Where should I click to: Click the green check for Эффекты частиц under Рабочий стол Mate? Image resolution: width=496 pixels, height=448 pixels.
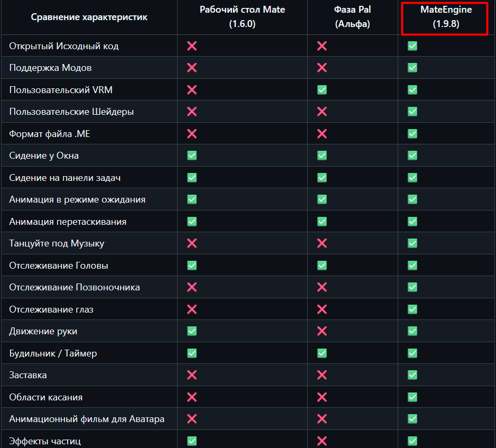point(192,441)
